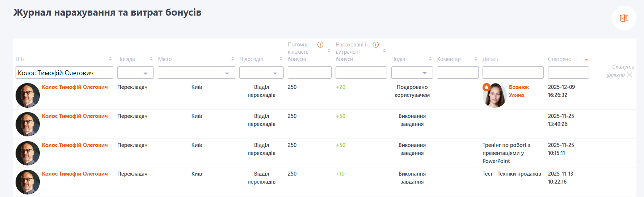Sort table by Коментар column

(475, 59)
